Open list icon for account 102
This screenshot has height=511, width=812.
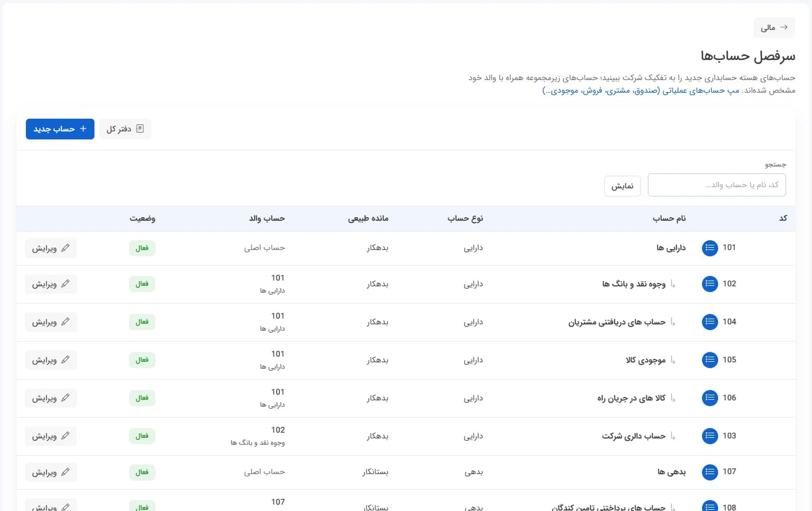click(x=710, y=284)
